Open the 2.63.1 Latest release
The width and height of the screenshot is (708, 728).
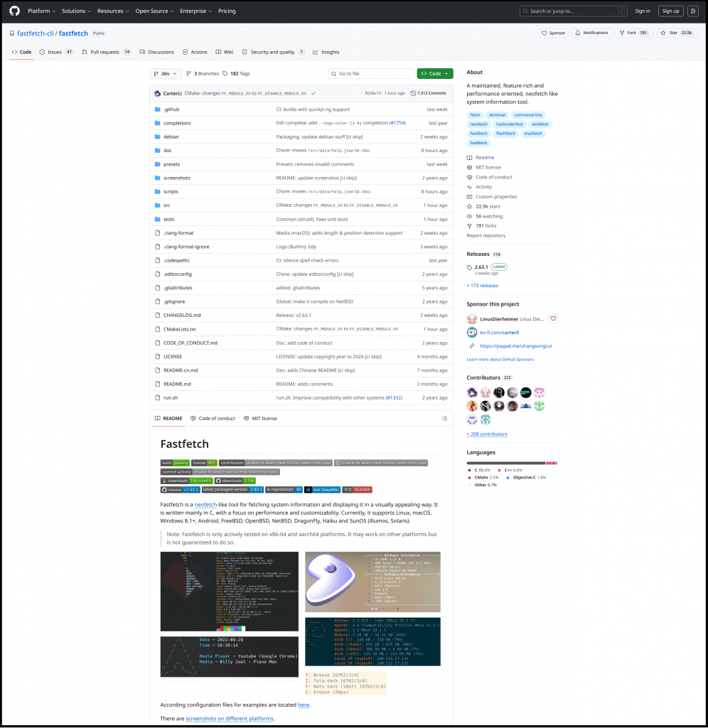487,267
